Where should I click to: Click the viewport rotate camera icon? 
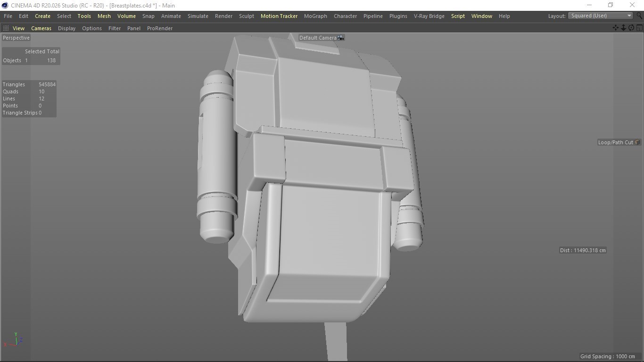click(631, 28)
